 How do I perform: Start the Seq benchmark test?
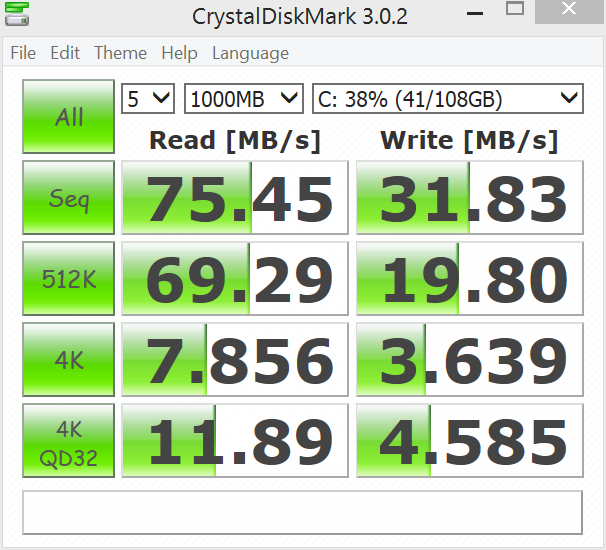coord(68,198)
